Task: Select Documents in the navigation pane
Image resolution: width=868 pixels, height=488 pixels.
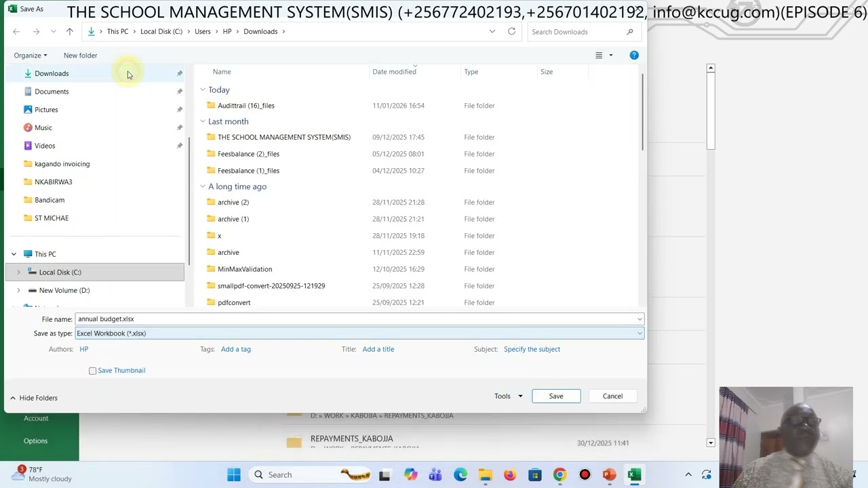Action: pos(52,91)
